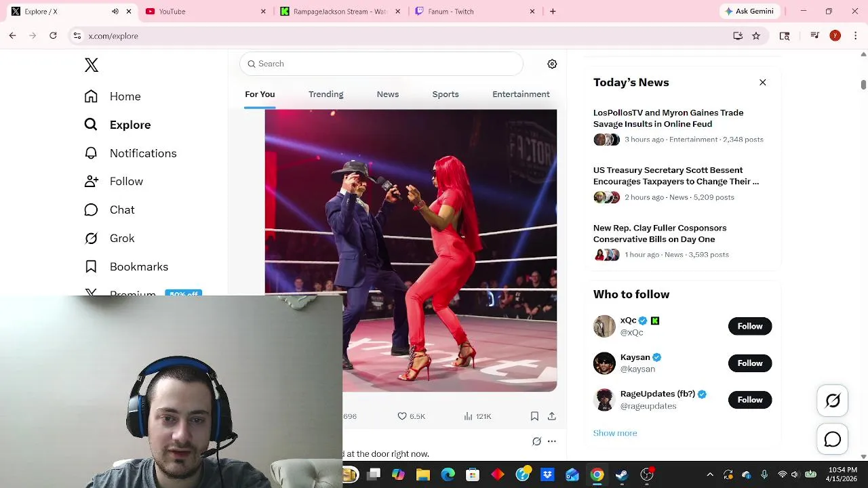Select the Sports tab
868x488 pixels.
coord(446,94)
